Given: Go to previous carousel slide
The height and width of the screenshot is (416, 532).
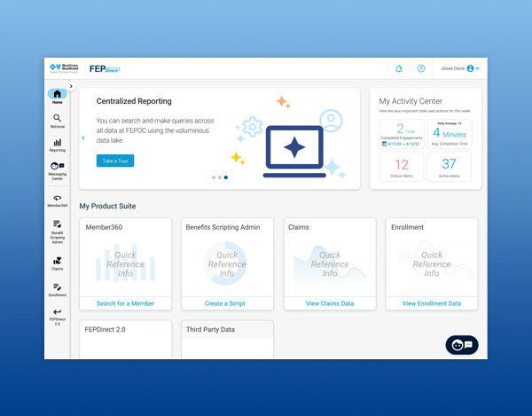Looking at the screenshot, I should point(83,137).
